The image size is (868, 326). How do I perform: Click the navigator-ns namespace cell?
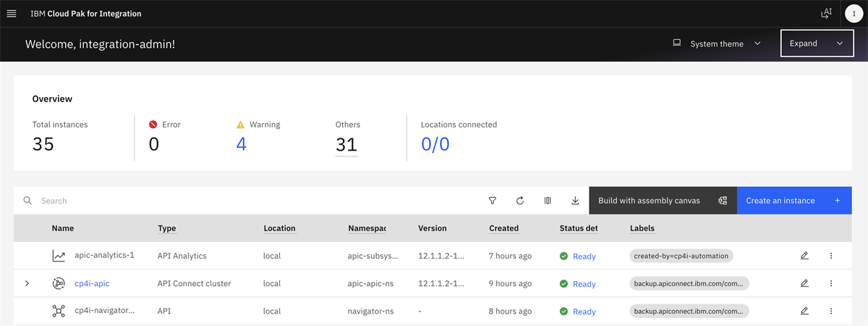click(371, 311)
